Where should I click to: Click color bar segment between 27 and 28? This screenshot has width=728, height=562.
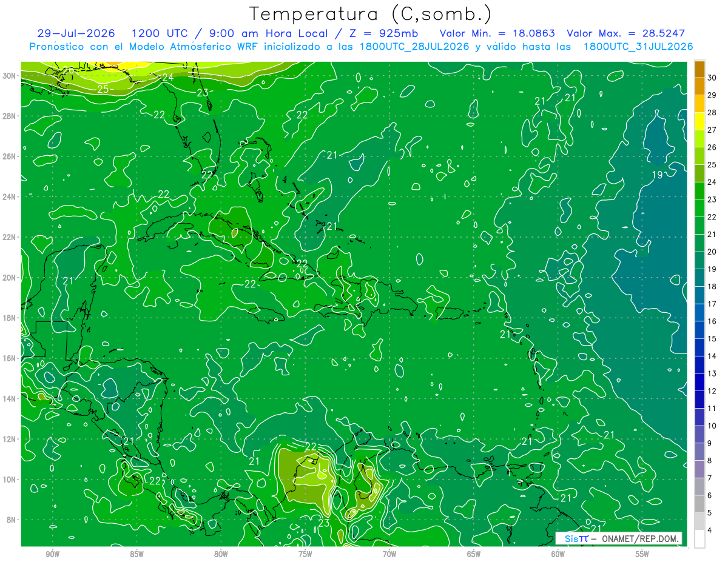pos(699,121)
